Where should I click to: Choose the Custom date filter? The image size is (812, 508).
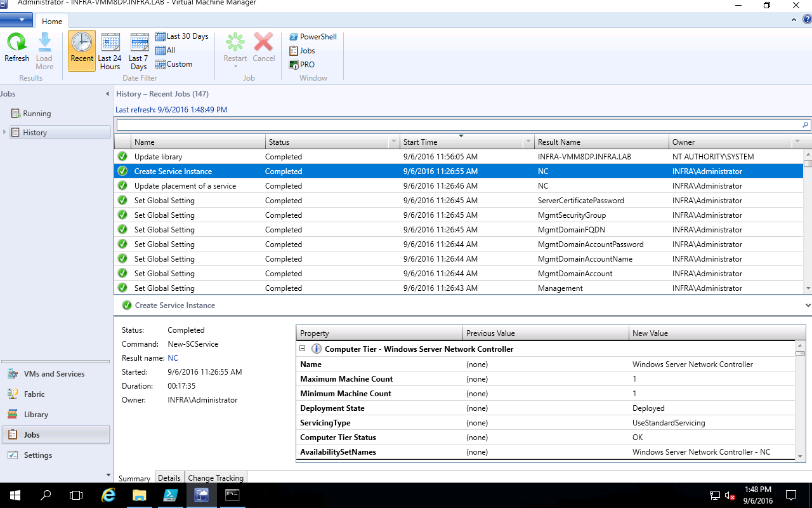click(x=174, y=64)
